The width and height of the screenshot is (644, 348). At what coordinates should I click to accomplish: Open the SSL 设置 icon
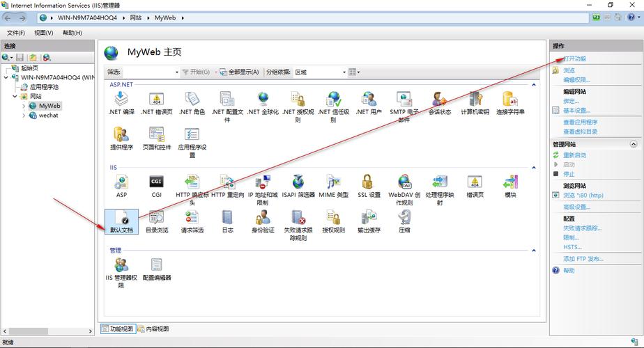coord(369,183)
